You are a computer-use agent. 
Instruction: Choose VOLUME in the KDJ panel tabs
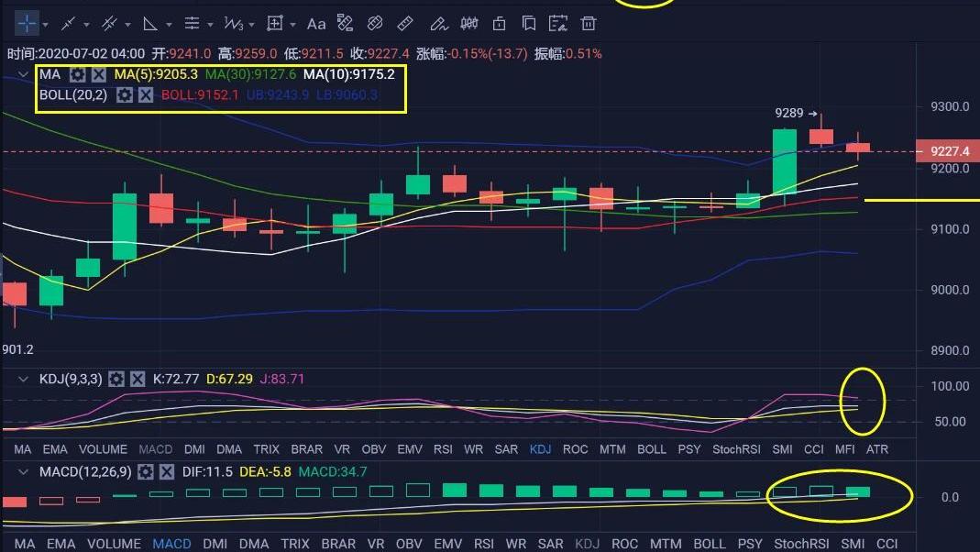point(102,449)
